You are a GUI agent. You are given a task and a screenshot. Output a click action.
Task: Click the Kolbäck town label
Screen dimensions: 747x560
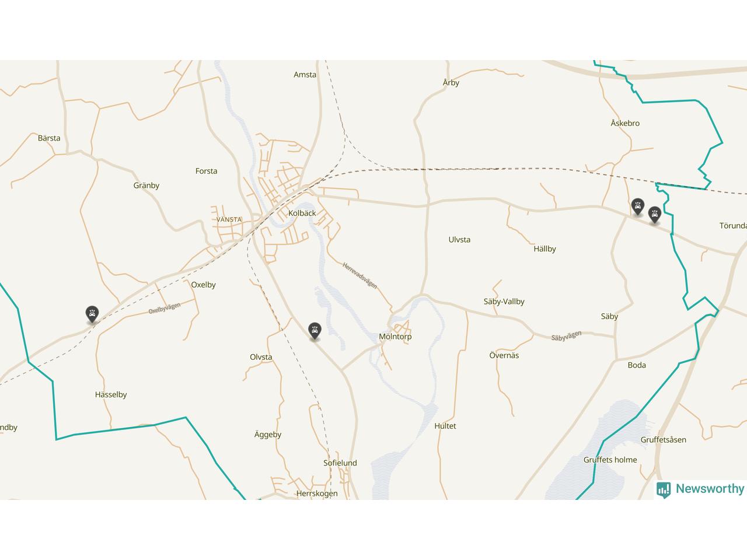pyautogui.click(x=302, y=213)
